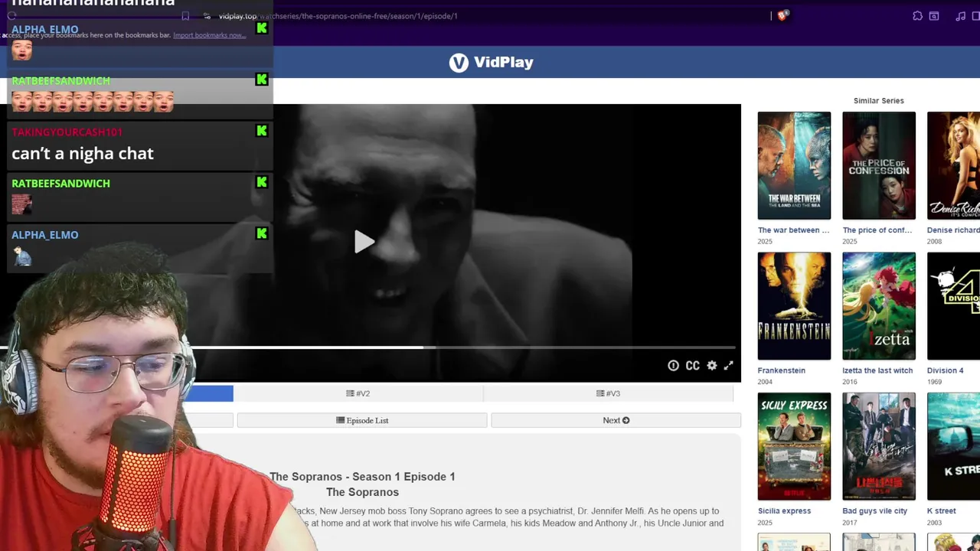Click 'The price of conf...' title link

click(877, 230)
